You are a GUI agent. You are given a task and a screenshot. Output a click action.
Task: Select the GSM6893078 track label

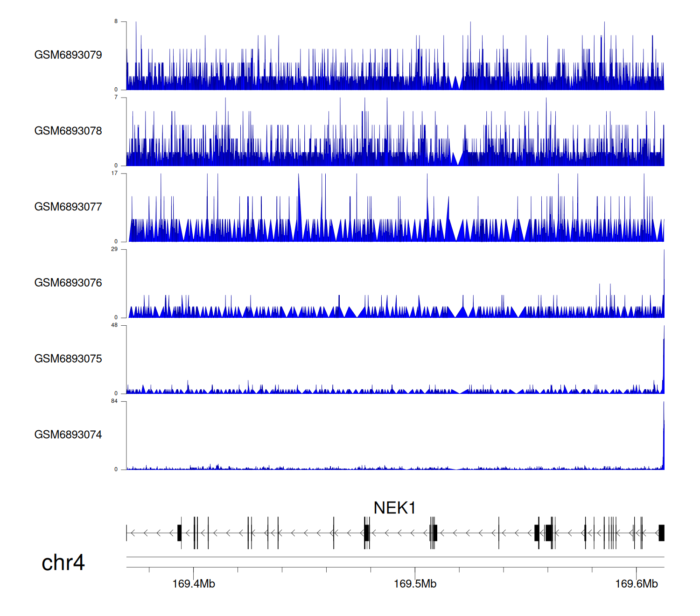click(x=68, y=131)
